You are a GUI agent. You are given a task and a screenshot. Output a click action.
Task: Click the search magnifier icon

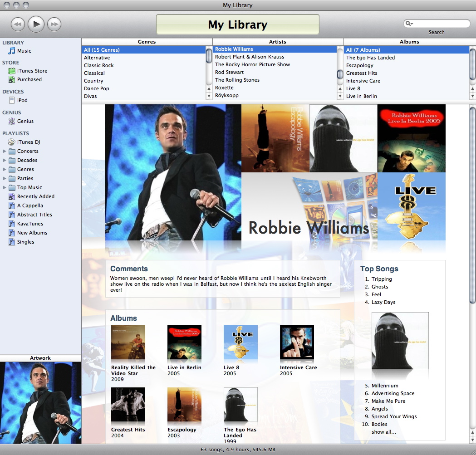pyautogui.click(x=409, y=24)
